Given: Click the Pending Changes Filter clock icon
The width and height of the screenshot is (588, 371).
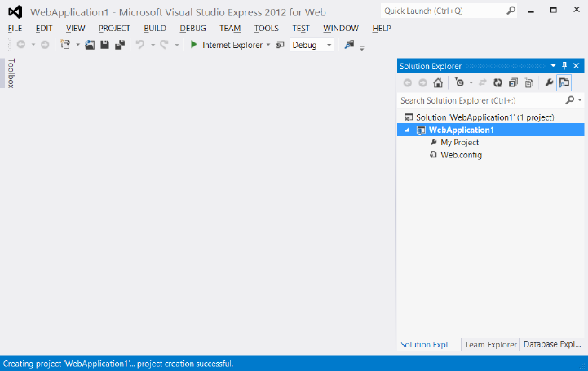Looking at the screenshot, I should [x=459, y=82].
